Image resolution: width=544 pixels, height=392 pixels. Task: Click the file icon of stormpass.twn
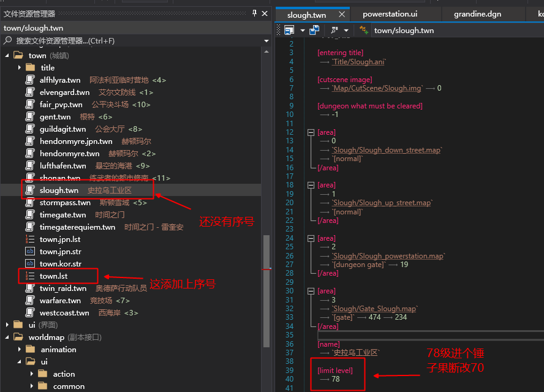pyautogui.click(x=30, y=202)
